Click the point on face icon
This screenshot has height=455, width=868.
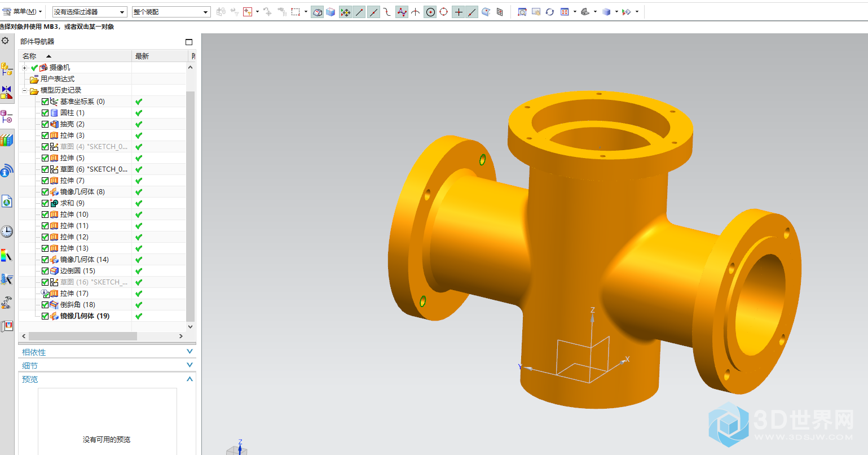pos(486,11)
